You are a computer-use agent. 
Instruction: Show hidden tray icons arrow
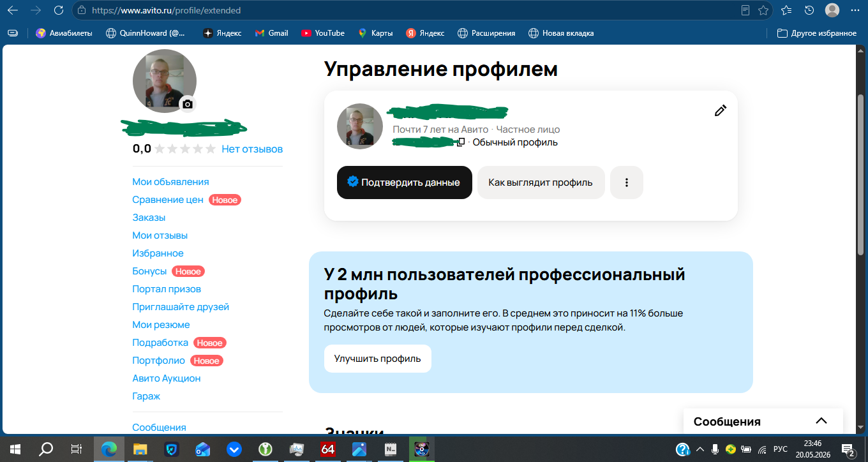click(x=700, y=449)
